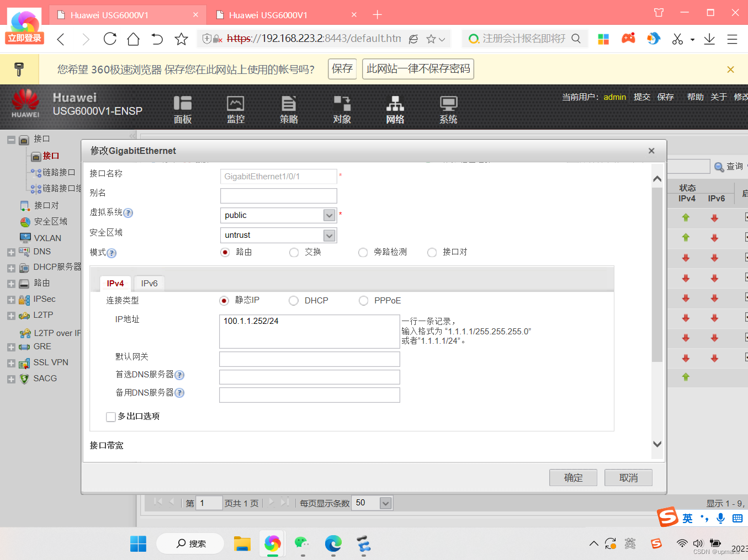The height and width of the screenshot is (560, 748).
Task: Click help icon next to 模式
Action: [x=112, y=253]
